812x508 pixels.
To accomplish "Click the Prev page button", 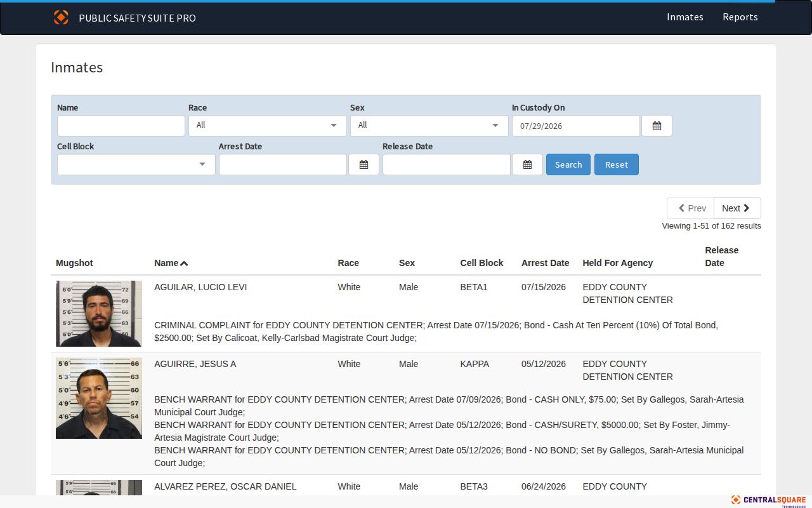I will pyautogui.click(x=690, y=208).
